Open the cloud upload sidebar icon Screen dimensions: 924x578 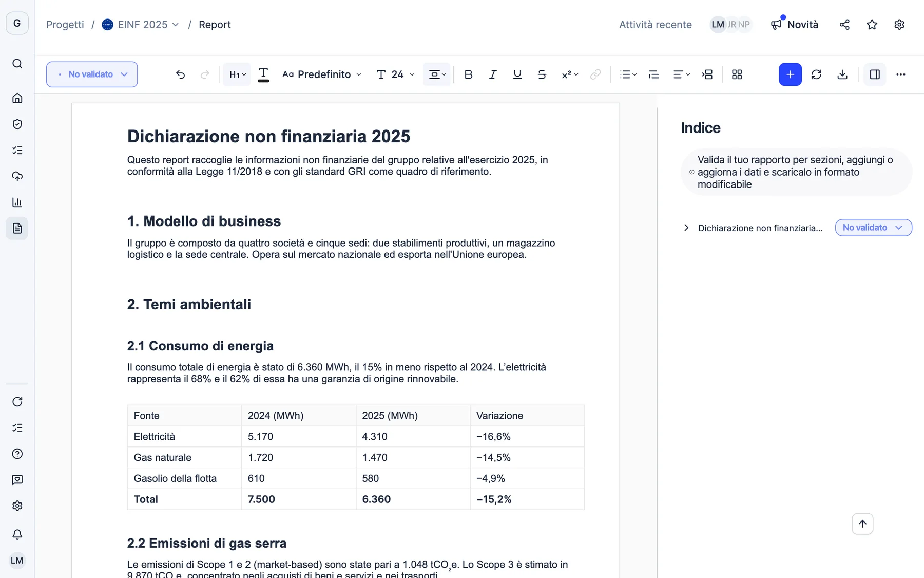point(17,176)
